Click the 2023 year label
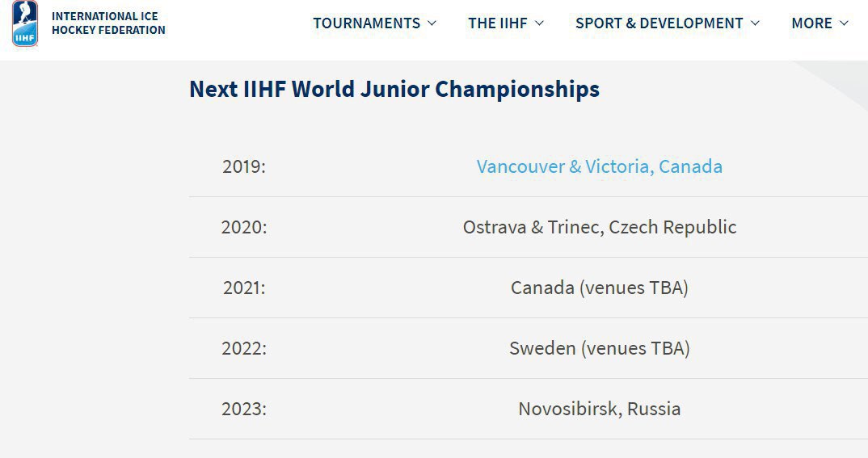 click(244, 409)
